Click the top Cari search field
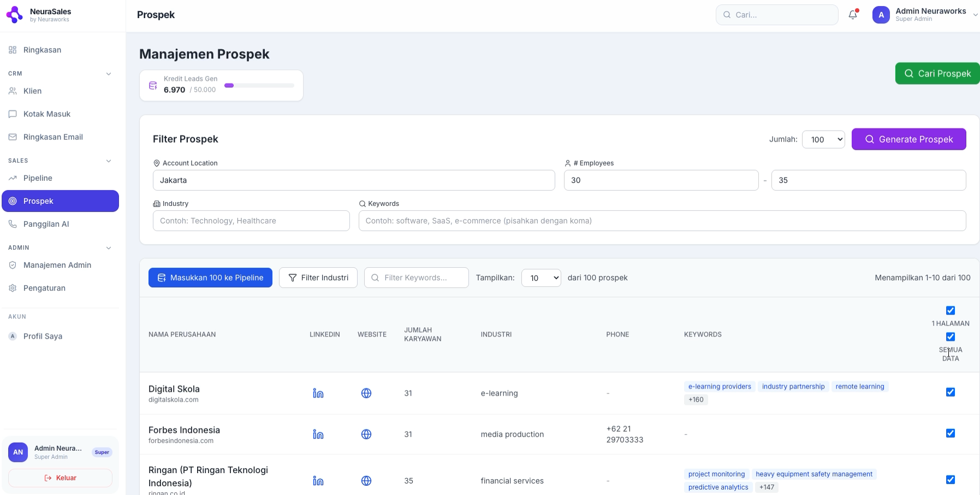980x495 pixels. (x=777, y=15)
